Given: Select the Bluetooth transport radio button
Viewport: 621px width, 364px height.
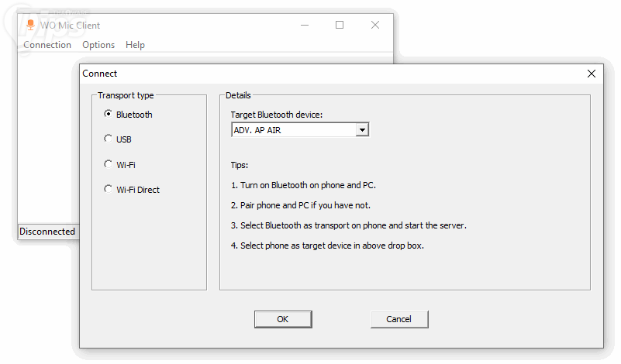Looking at the screenshot, I should (x=108, y=114).
